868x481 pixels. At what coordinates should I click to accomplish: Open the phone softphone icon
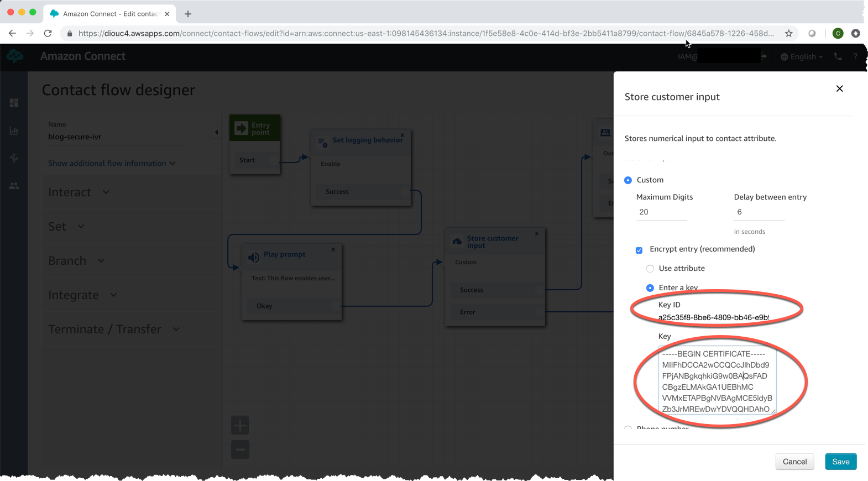(838, 56)
